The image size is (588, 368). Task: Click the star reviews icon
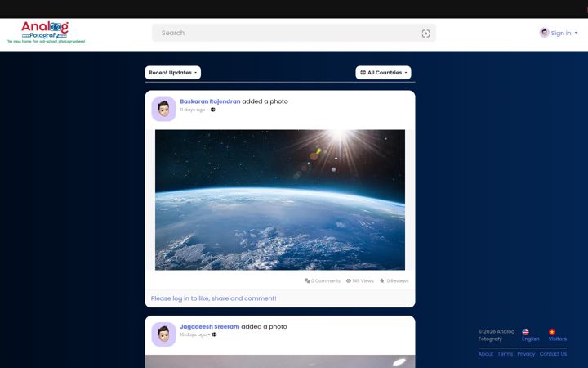coord(382,280)
